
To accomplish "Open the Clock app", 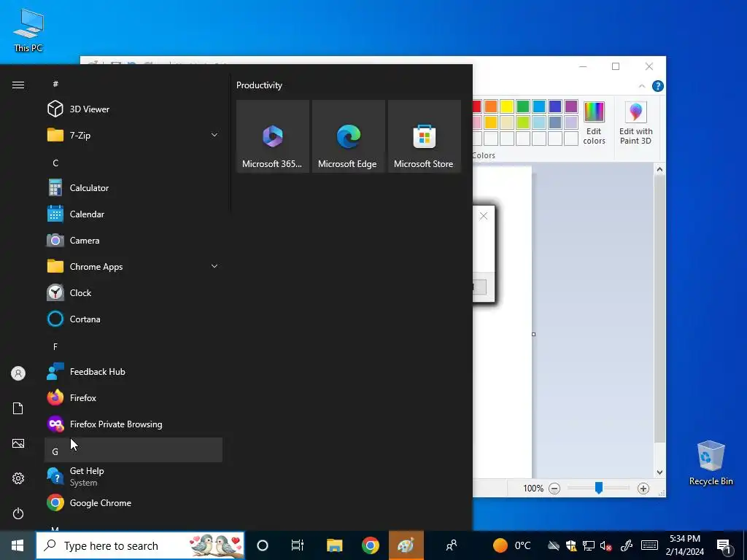I will [x=133, y=292].
